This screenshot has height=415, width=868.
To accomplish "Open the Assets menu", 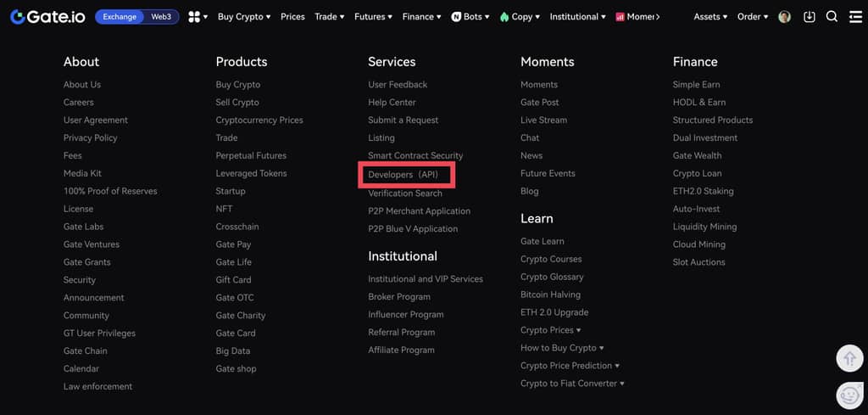I will [x=710, y=17].
